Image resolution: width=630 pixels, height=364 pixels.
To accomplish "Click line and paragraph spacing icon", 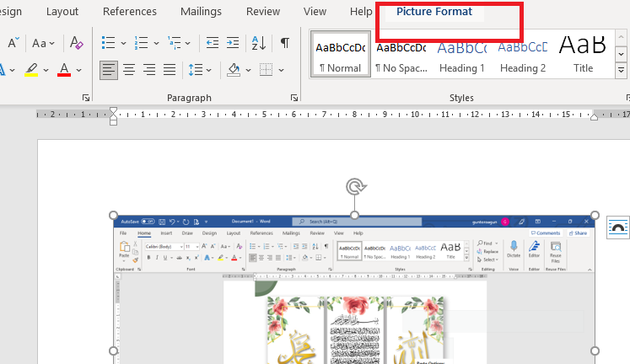I will click(x=196, y=70).
